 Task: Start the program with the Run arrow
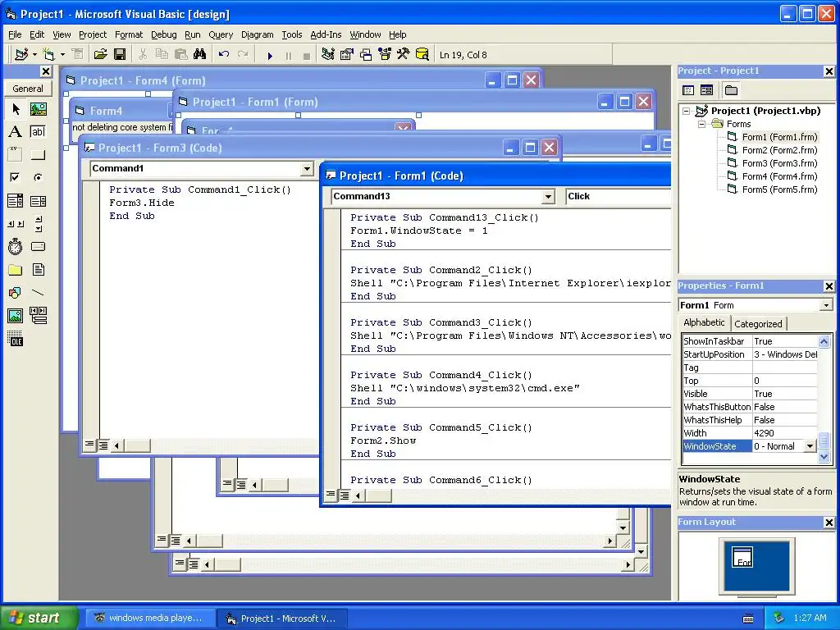pos(269,55)
